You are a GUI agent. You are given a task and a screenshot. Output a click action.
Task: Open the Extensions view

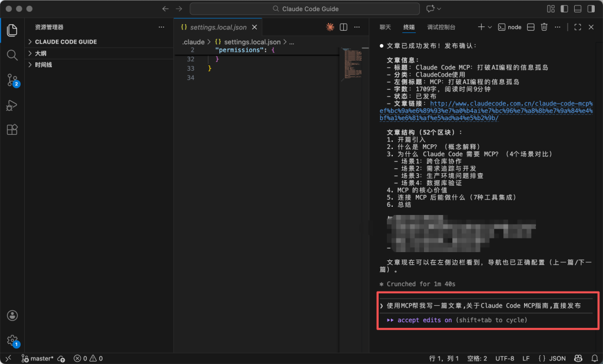[12, 130]
